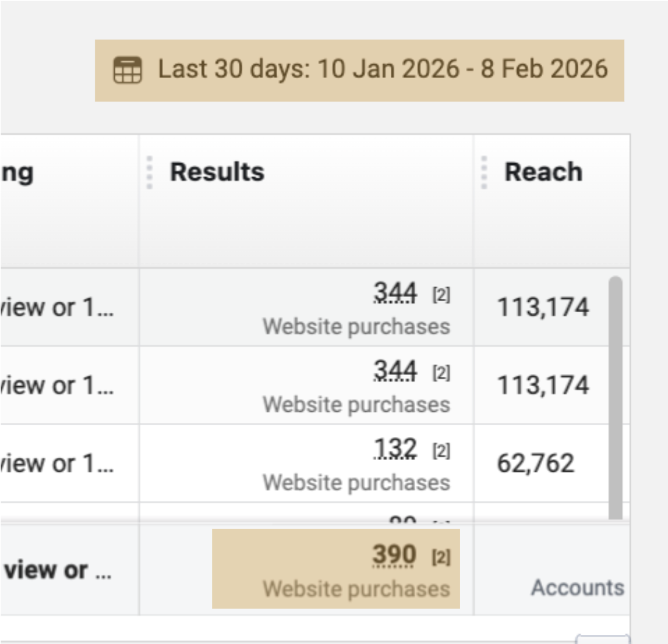Sort by the Reach column header
This screenshot has height=644, width=668.
coord(543,172)
